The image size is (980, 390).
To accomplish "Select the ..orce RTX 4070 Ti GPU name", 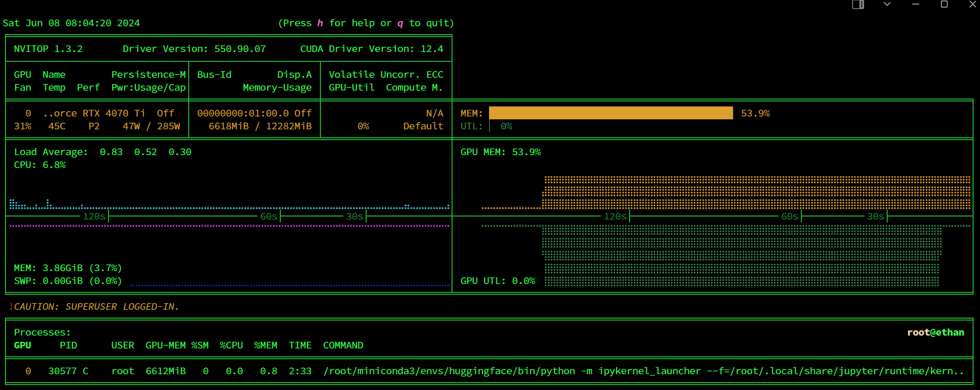I will pyautogui.click(x=94, y=113).
